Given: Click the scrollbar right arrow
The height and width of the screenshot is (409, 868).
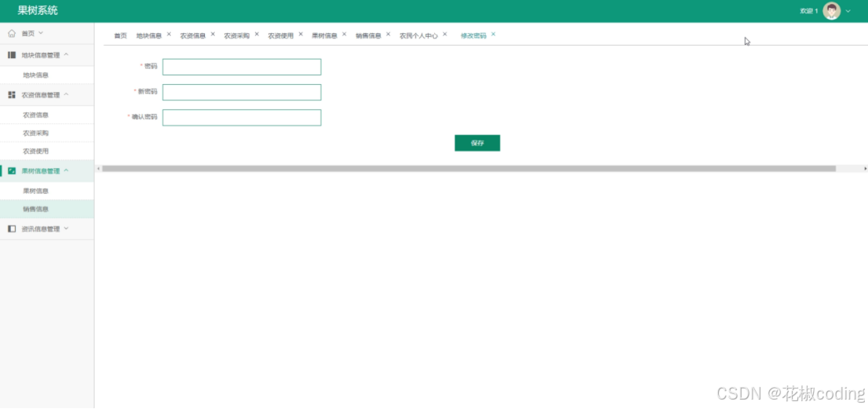Looking at the screenshot, I should 865,168.
